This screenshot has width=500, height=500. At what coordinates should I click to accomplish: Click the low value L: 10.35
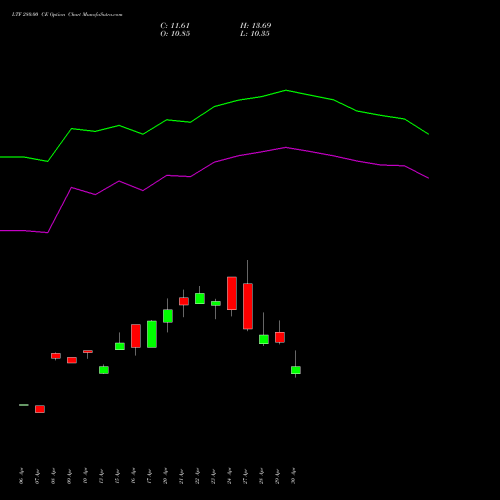pyautogui.click(x=255, y=34)
